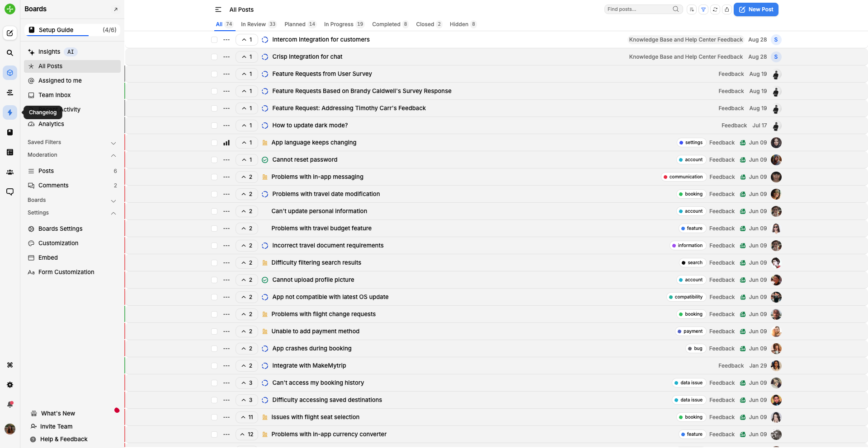Collapse the Settings section chevron
Viewport: 868px width, 448px height.
pos(113,213)
